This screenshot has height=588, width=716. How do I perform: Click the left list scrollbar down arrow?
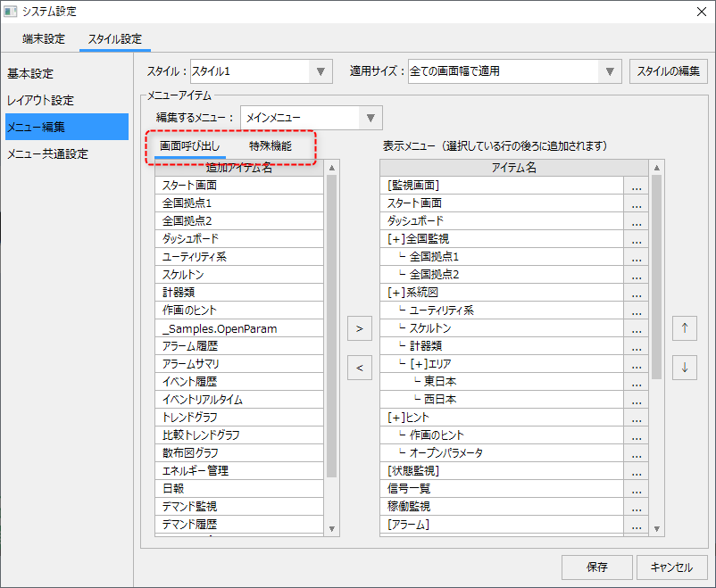click(332, 528)
